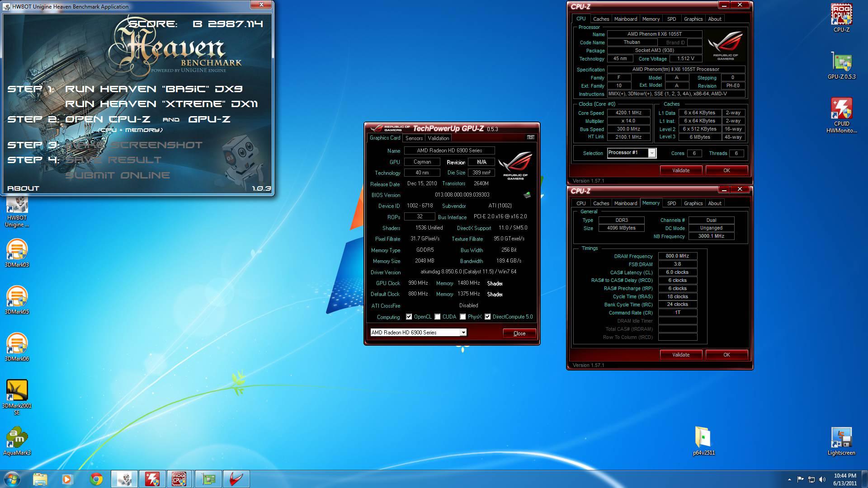This screenshot has width=868, height=488.
Task: Switch to the HWMonitor taskbar item
Action: [152, 479]
